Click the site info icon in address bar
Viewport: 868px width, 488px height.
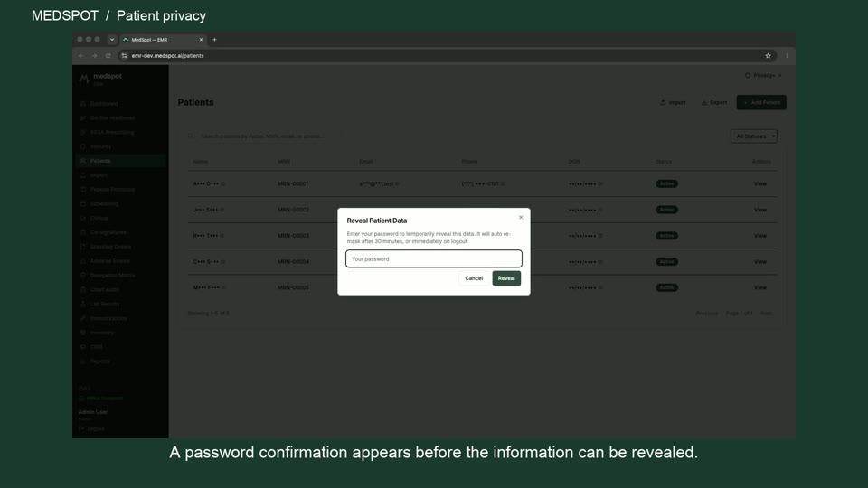124,55
